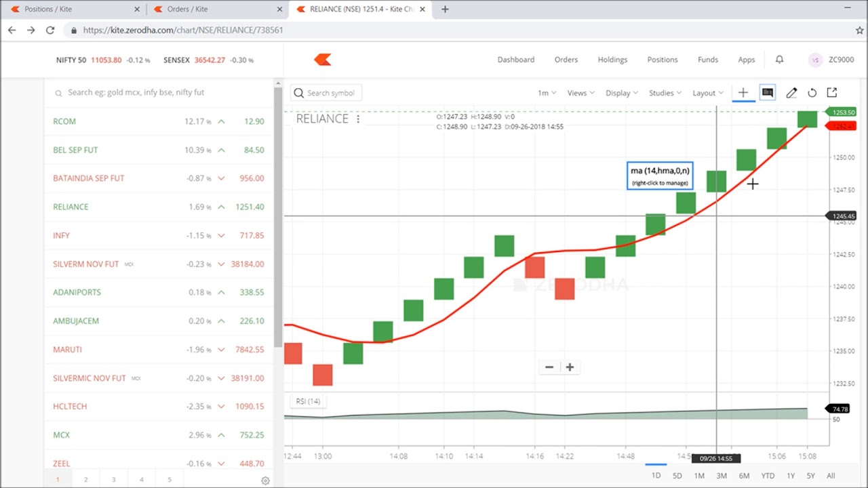Open the Funds page
This screenshot has width=868, height=488.
tap(708, 60)
